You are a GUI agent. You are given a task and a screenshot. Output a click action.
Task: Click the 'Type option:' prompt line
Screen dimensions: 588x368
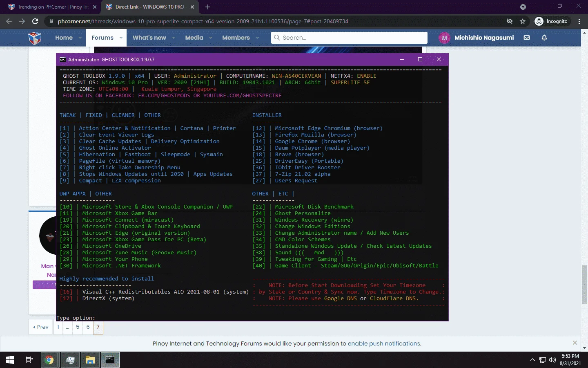coord(76,318)
